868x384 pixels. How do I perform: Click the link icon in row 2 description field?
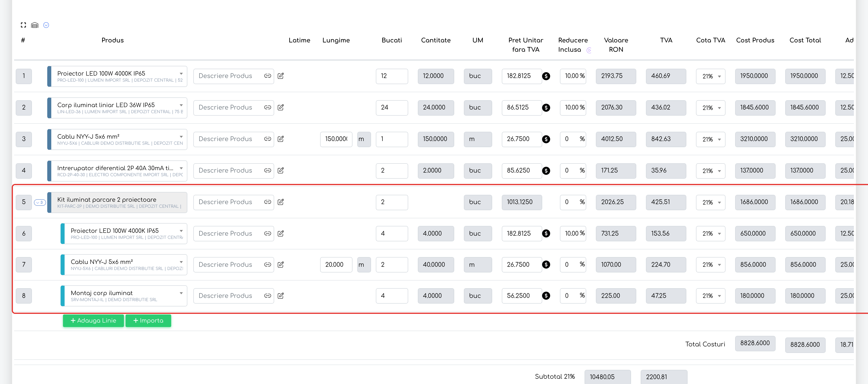click(267, 107)
